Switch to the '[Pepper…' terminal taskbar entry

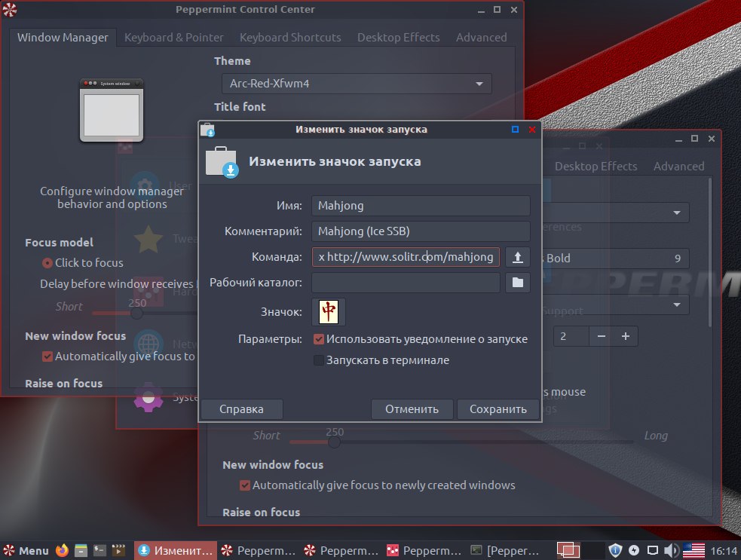tap(505, 550)
